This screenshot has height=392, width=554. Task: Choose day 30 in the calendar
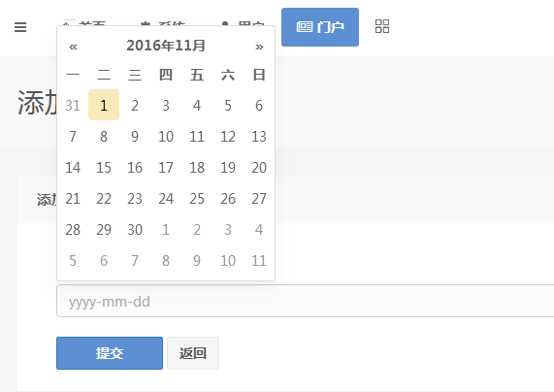click(x=135, y=229)
